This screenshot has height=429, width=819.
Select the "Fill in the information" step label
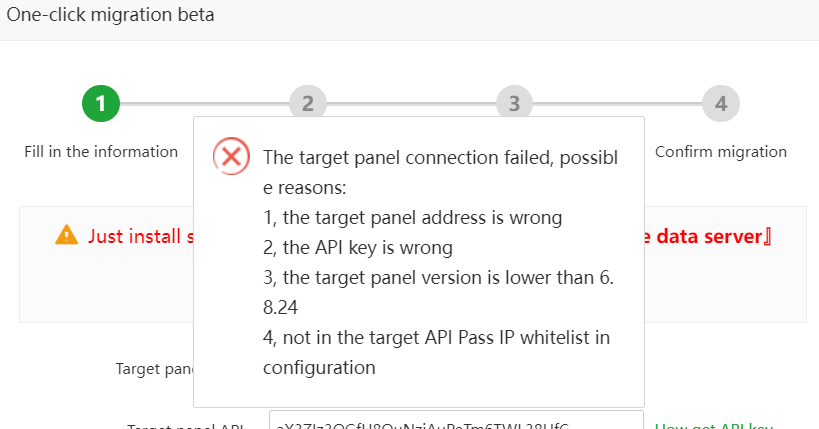101,152
